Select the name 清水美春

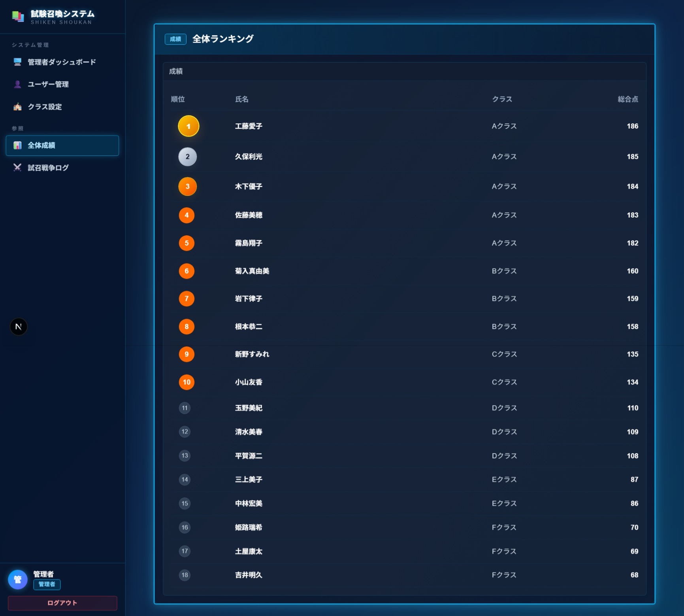pyautogui.click(x=249, y=432)
